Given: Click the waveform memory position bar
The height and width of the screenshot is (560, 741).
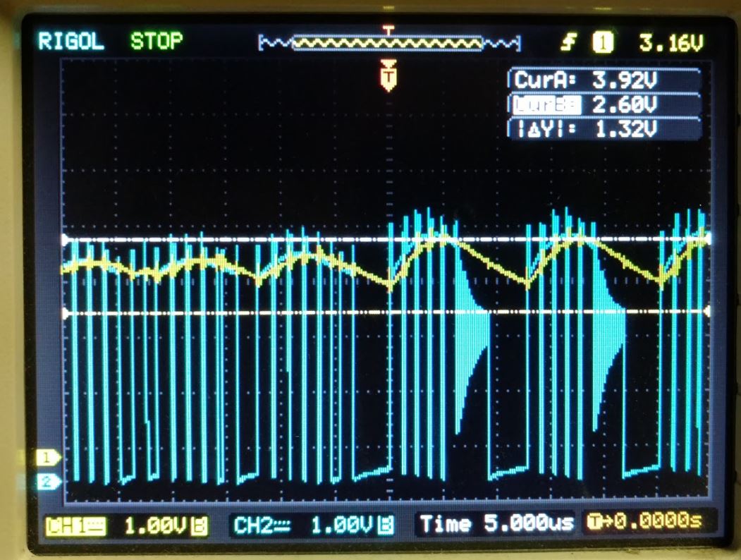Looking at the screenshot, I should (x=389, y=44).
